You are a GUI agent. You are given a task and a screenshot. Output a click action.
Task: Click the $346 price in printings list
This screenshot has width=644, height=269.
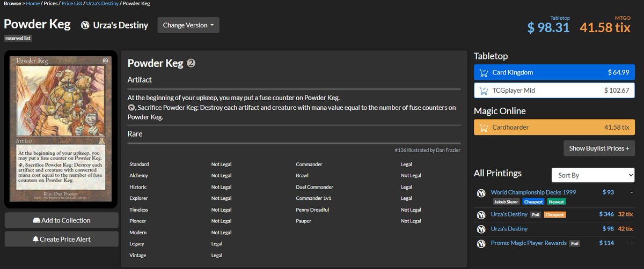coord(606,214)
